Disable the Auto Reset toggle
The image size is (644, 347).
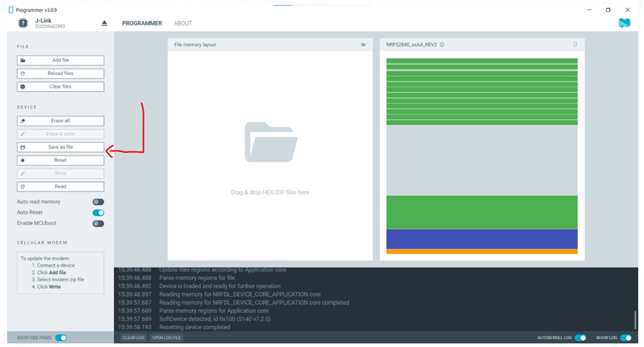(98, 212)
